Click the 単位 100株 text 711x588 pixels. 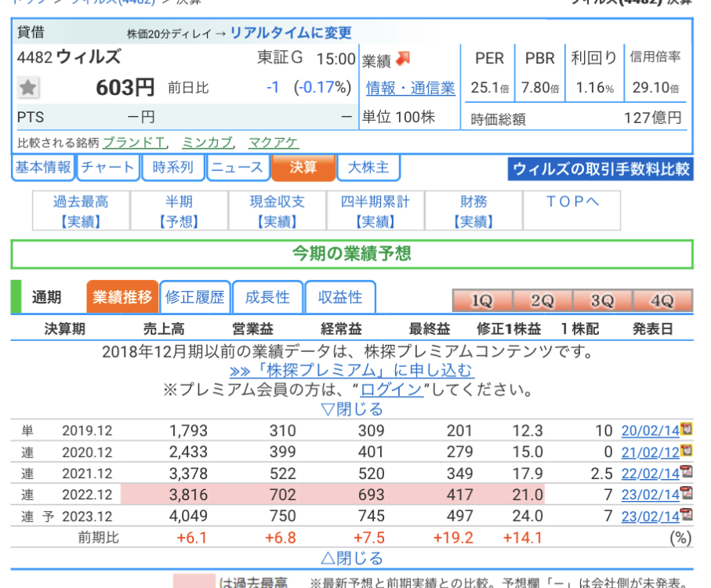click(x=398, y=117)
